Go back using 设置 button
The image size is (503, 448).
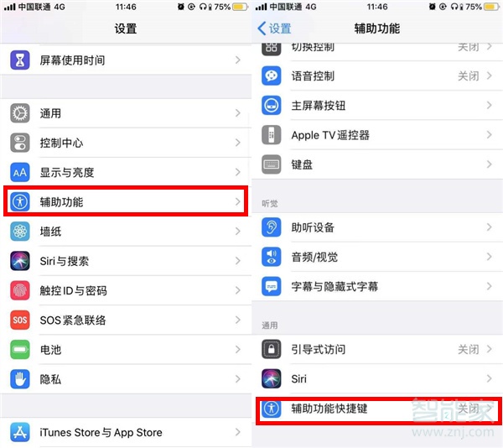click(x=275, y=29)
